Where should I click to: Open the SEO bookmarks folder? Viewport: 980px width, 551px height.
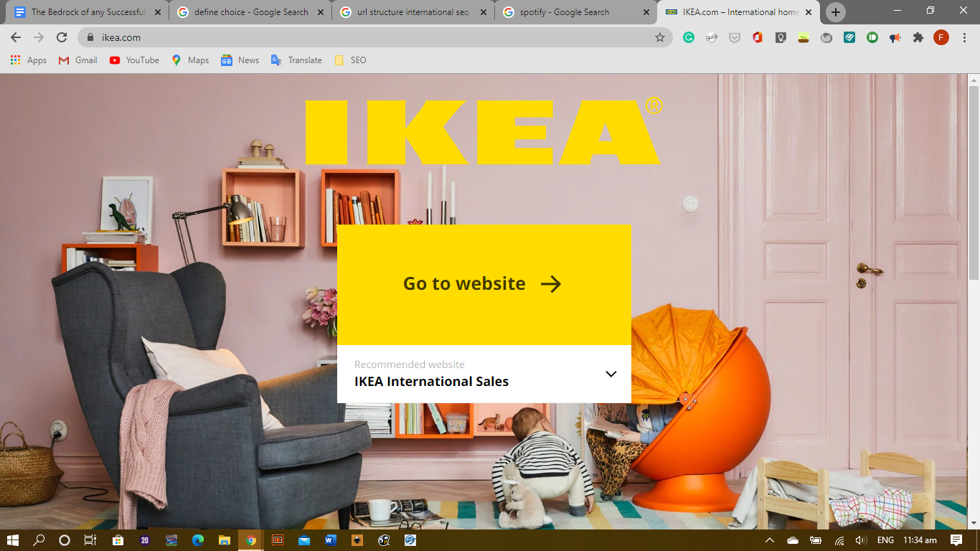pyautogui.click(x=350, y=60)
